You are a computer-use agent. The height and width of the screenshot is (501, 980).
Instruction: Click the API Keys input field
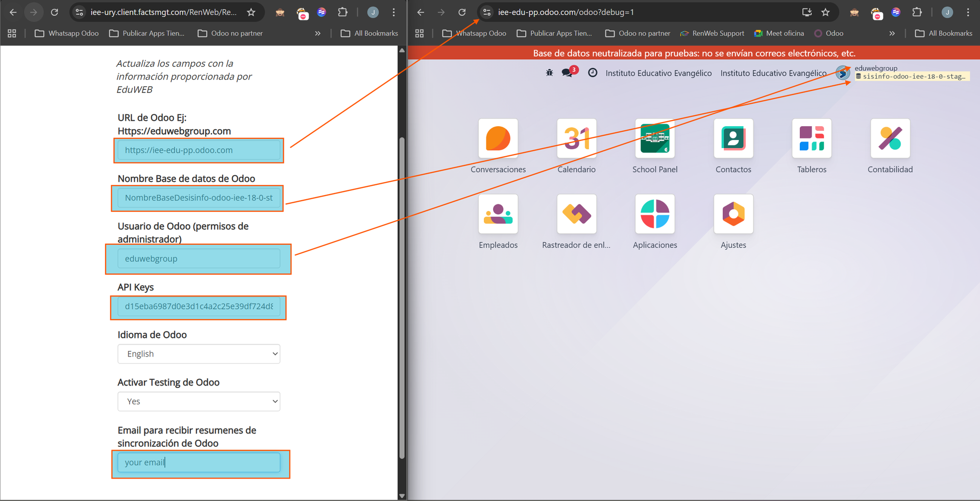(199, 306)
